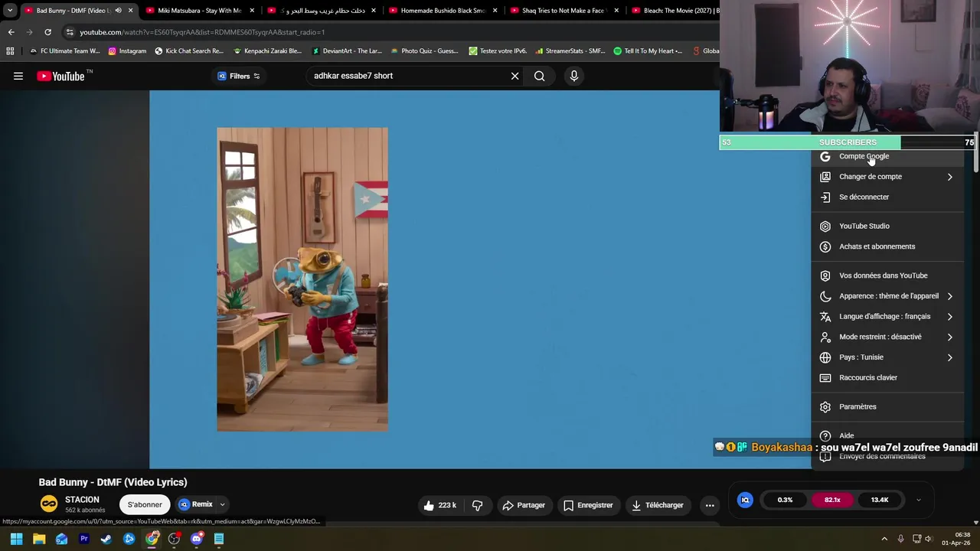The height and width of the screenshot is (551, 980).
Task: Open the tab search dropdown arrow
Action: 10,11
